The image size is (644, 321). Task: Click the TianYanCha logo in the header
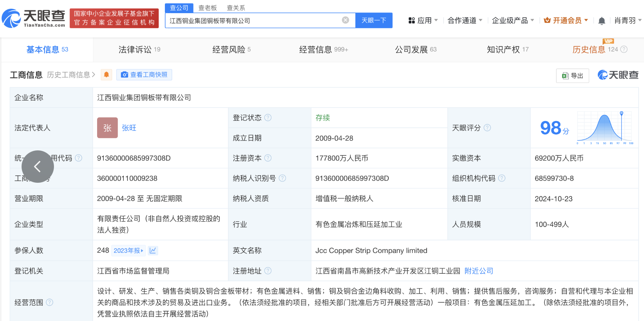(34, 18)
